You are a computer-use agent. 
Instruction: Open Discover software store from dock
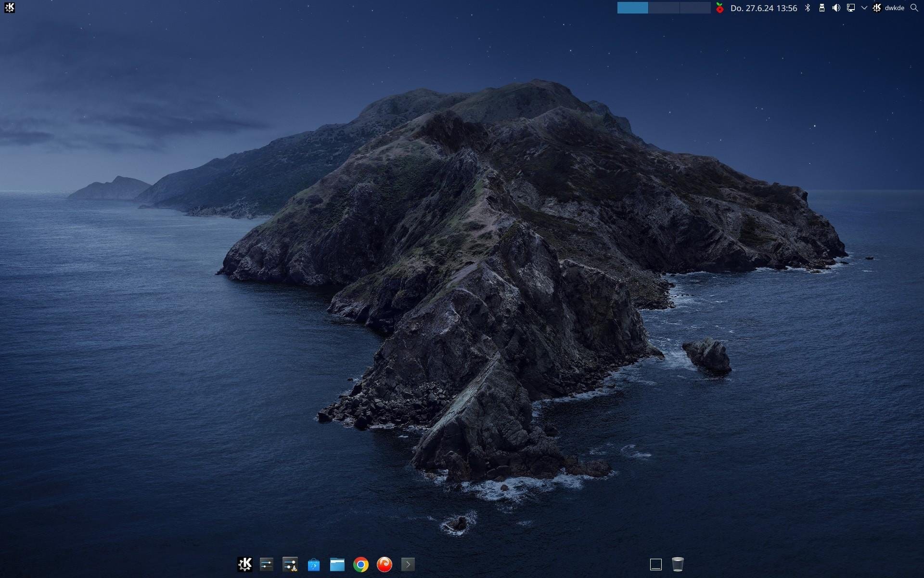pyautogui.click(x=314, y=564)
